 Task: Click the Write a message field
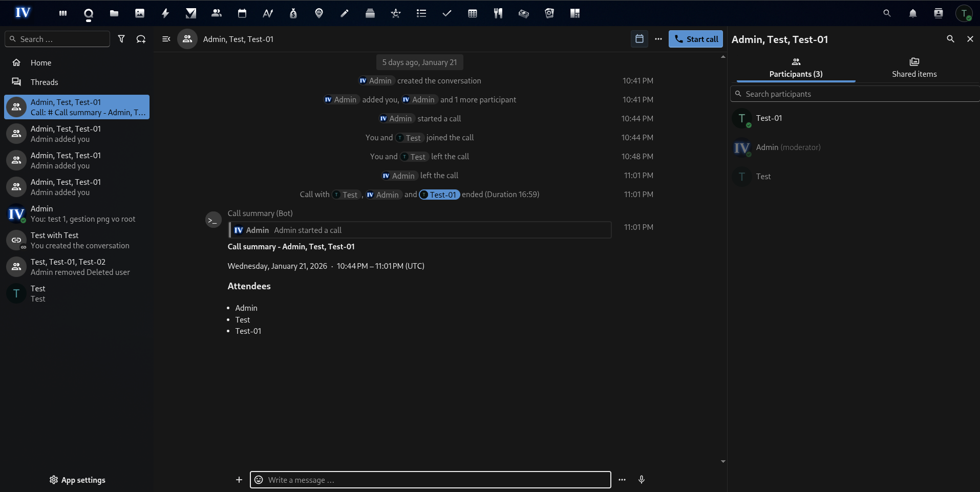430,480
